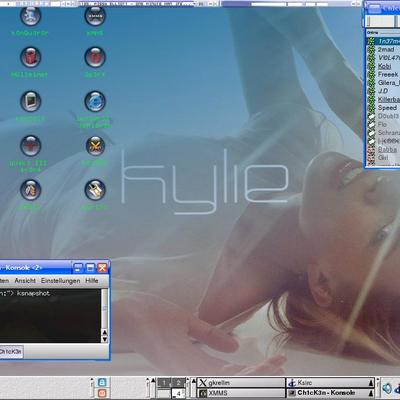This screenshot has height=400, width=400.
Task: Open the Hilfe menu in Konsole
Action: [92, 281]
